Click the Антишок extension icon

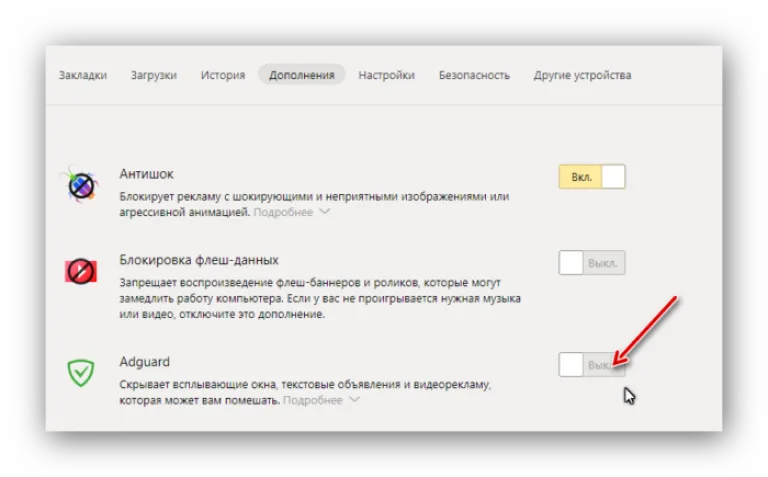(x=81, y=185)
